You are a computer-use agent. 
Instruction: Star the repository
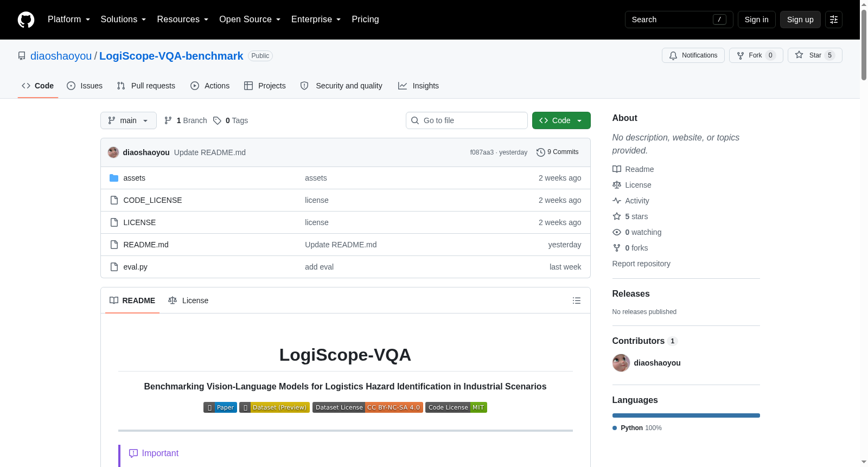[815, 55]
